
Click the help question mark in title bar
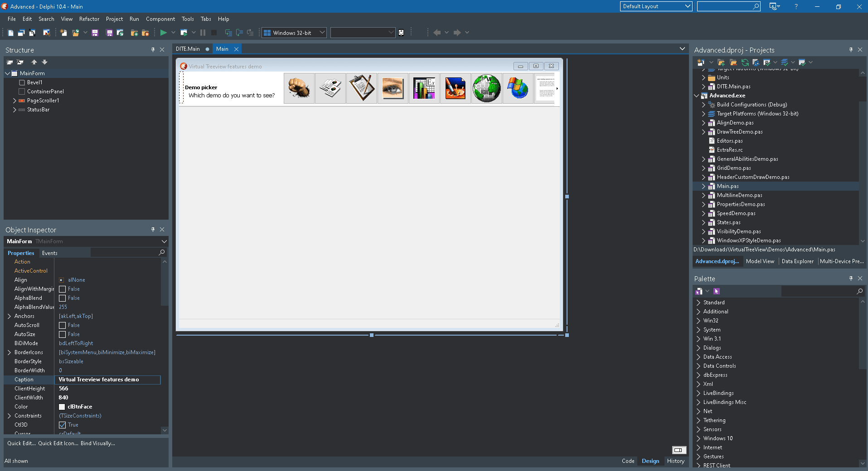point(796,6)
